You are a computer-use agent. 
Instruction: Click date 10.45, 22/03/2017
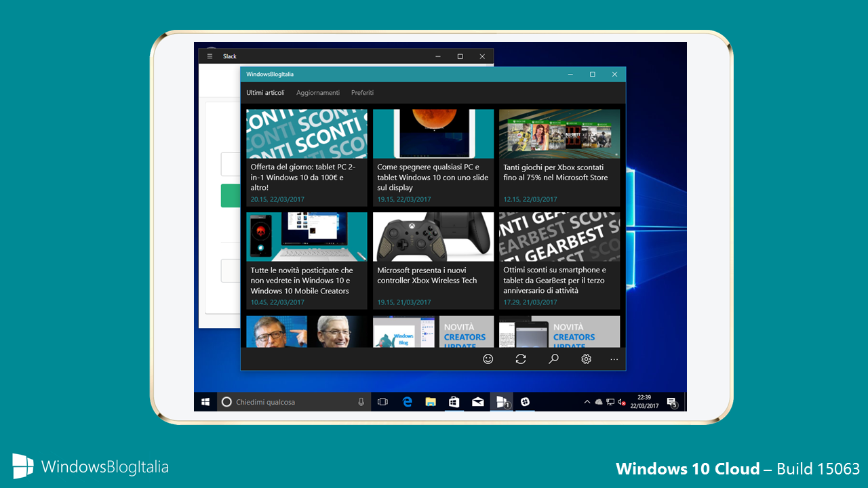[277, 302]
